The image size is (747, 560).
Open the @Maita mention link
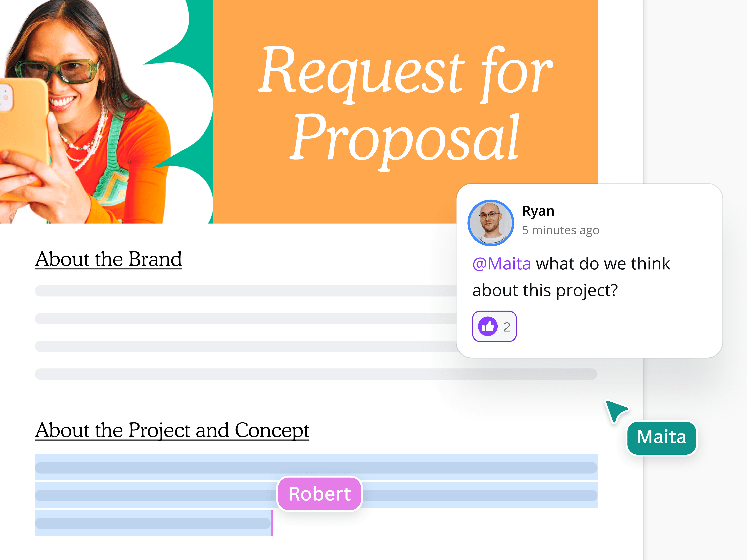click(x=502, y=264)
